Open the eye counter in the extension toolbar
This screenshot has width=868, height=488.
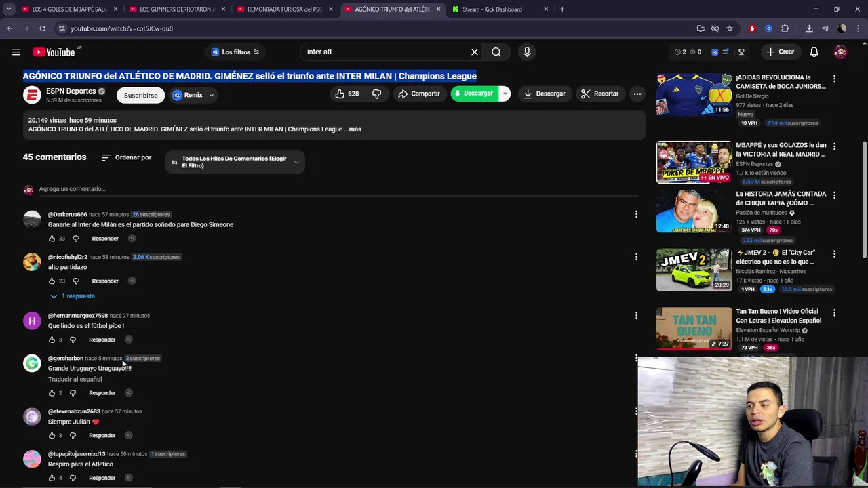[x=695, y=52]
